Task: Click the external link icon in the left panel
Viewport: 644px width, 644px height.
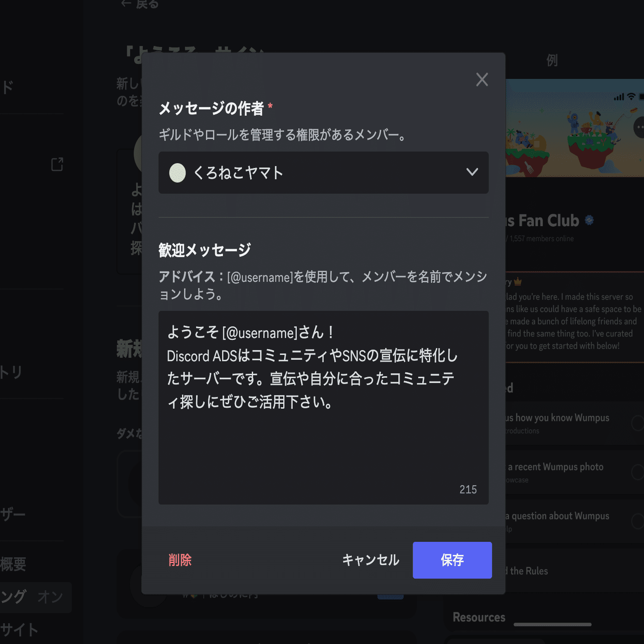Action: (x=57, y=165)
